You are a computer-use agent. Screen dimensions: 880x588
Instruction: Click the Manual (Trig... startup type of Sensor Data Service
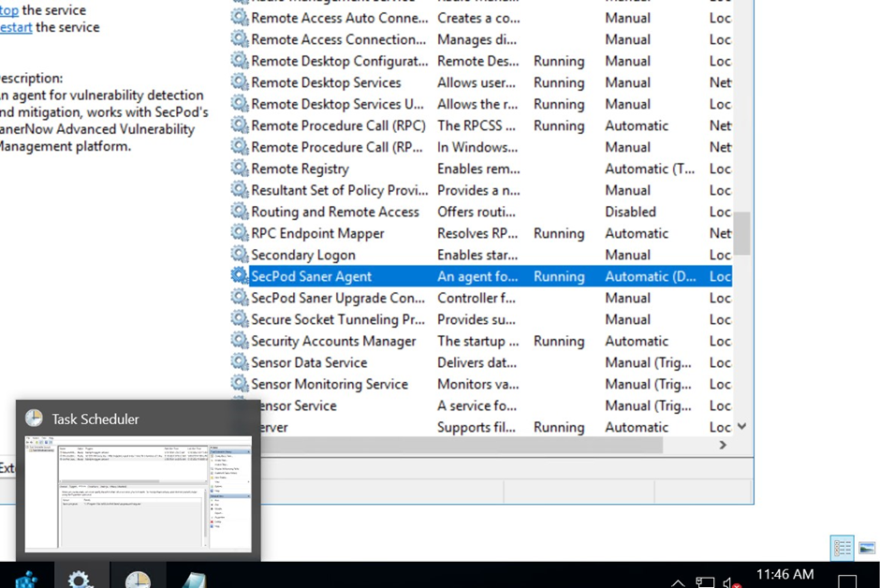pos(648,362)
